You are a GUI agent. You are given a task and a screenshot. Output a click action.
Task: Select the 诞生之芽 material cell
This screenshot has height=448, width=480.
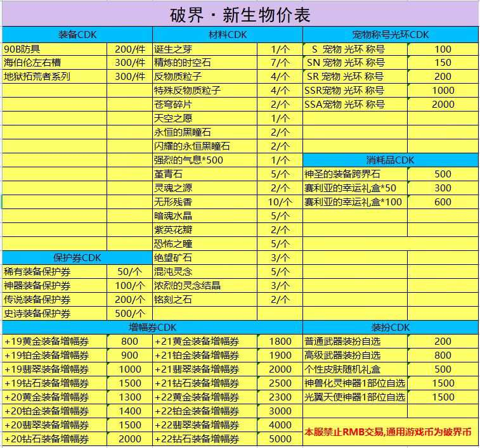pyautogui.click(x=205, y=49)
